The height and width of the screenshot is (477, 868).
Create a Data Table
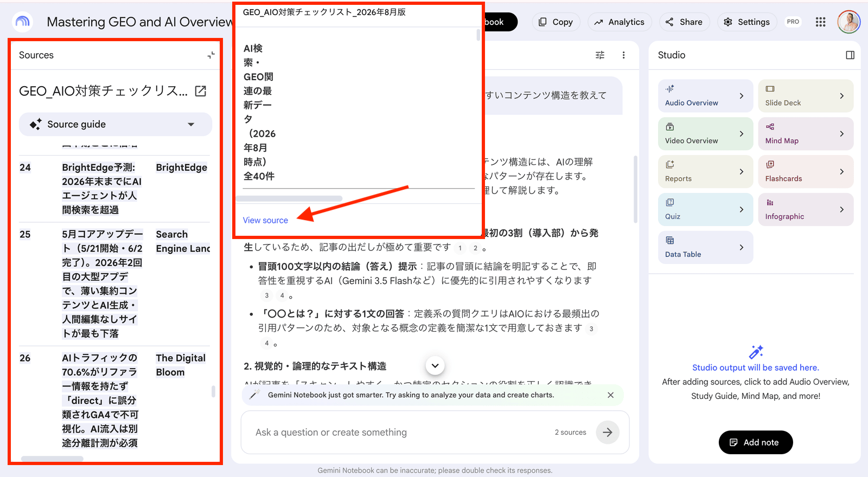705,248
